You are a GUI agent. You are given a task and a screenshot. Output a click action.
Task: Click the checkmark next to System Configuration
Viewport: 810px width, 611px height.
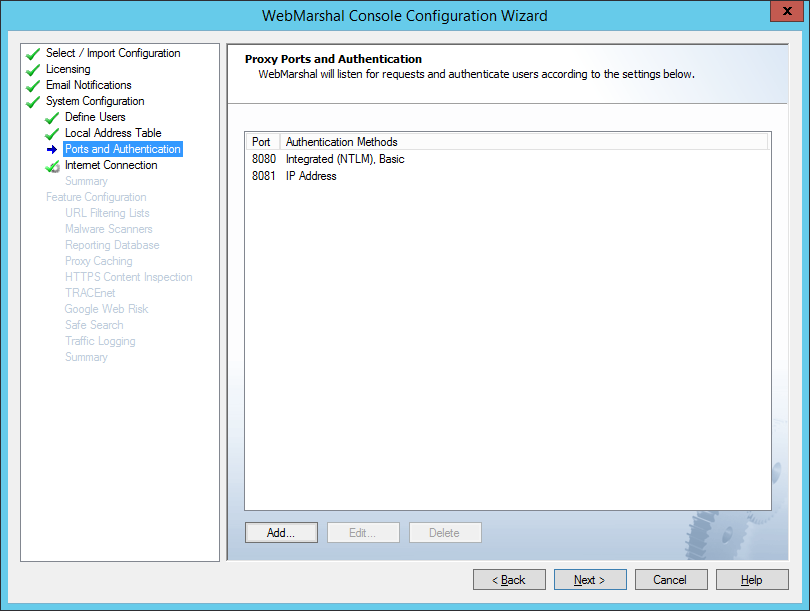tap(33, 102)
